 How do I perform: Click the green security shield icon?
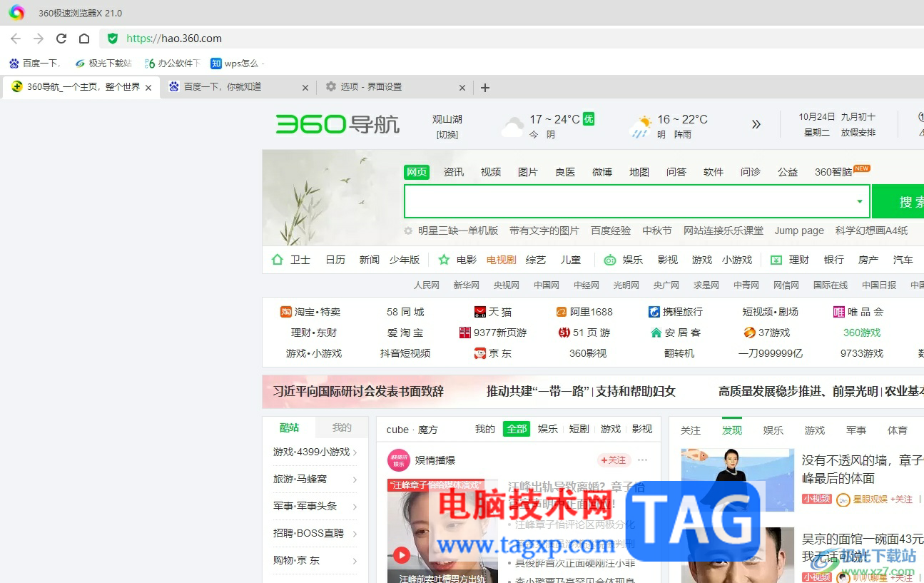[112, 39]
